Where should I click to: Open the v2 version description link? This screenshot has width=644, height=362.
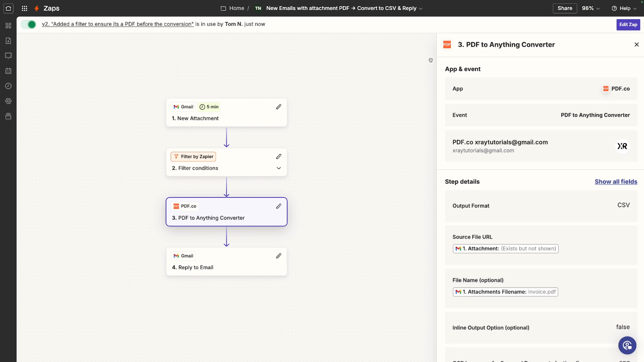pyautogui.click(x=118, y=24)
